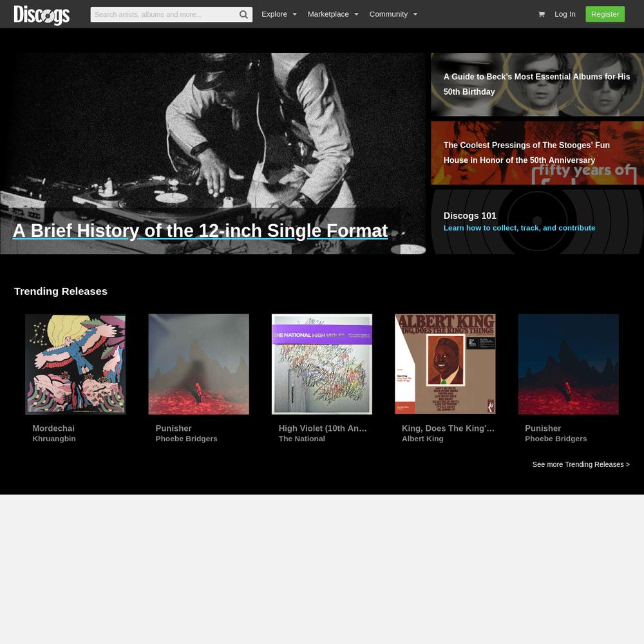
Task: Click the Discogs logo
Action: click(41, 15)
